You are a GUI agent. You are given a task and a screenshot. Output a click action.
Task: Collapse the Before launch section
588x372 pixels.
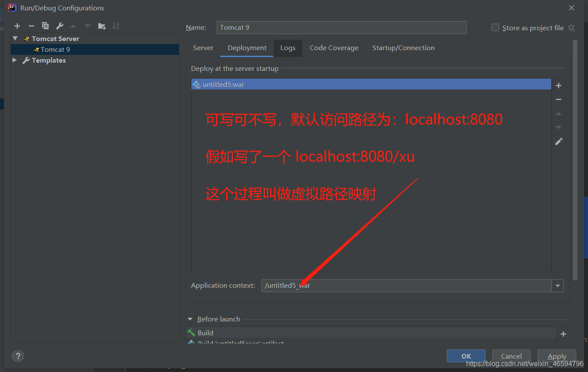[190, 319]
